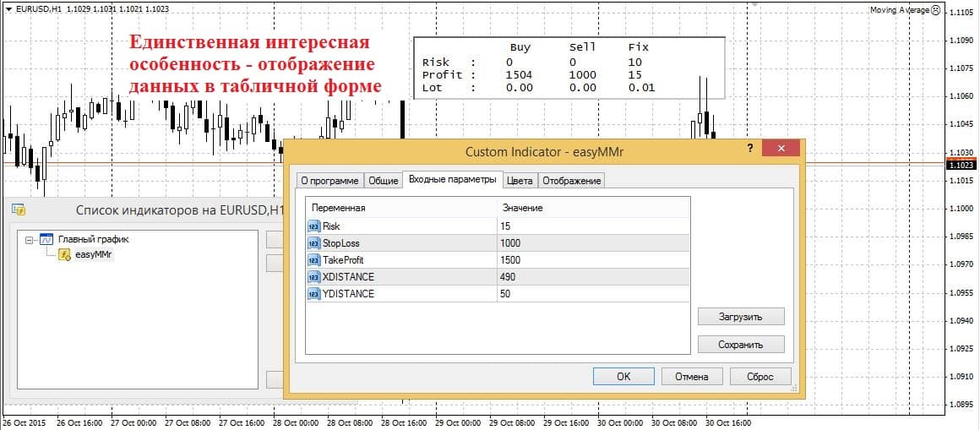Click the easyMMr indicator icon

[x=64, y=254]
